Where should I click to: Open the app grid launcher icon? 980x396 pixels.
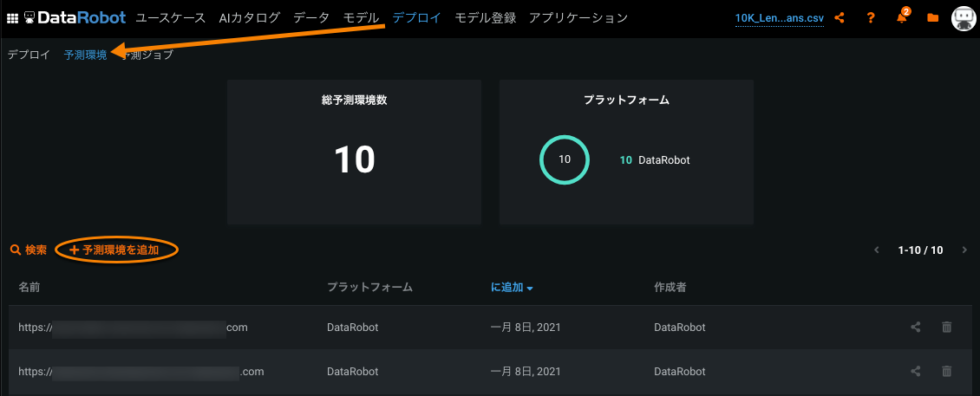pos(13,17)
